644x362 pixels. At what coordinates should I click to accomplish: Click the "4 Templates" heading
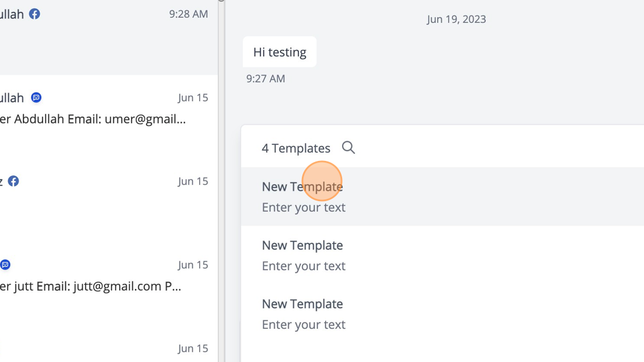[x=296, y=148]
